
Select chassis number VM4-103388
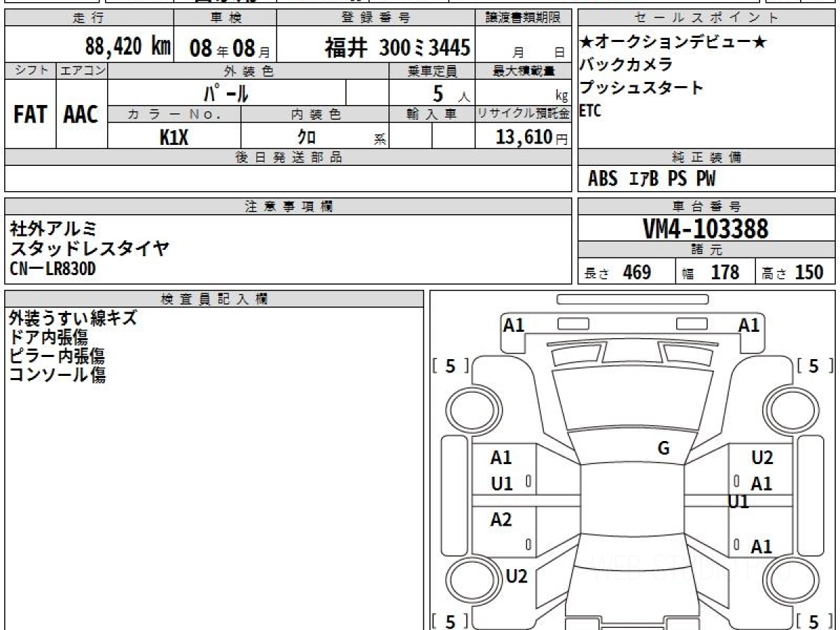706,228
